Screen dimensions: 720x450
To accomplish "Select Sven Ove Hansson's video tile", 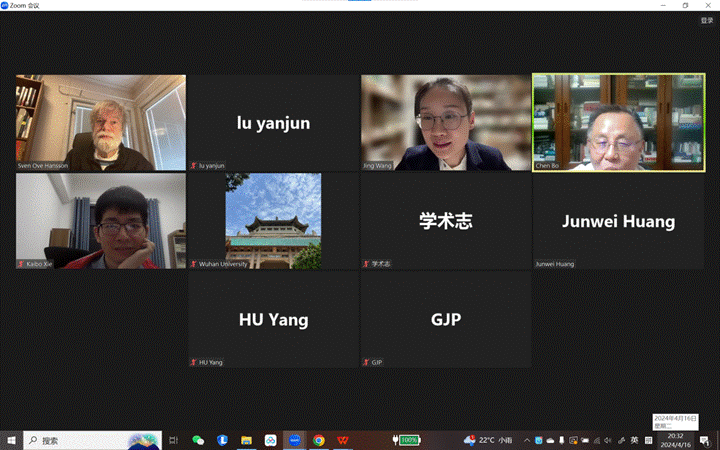I will pos(100,122).
